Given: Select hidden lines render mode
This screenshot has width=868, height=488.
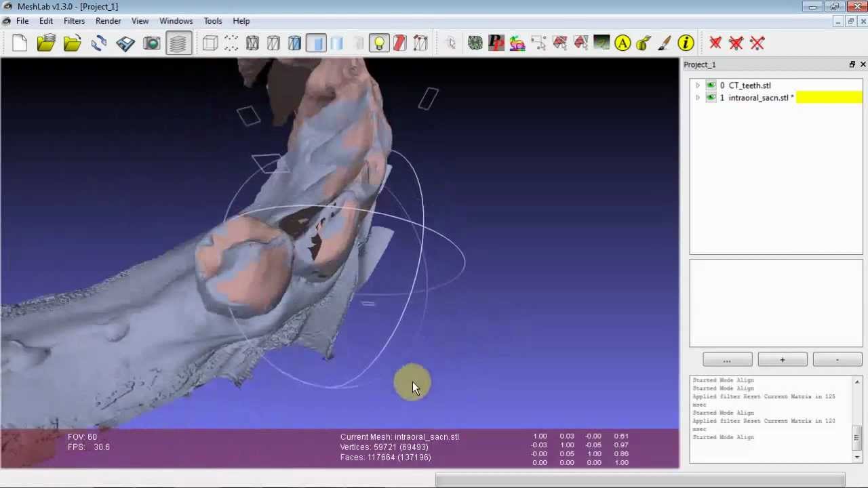Looking at the screenshot, I should (273, 43).
